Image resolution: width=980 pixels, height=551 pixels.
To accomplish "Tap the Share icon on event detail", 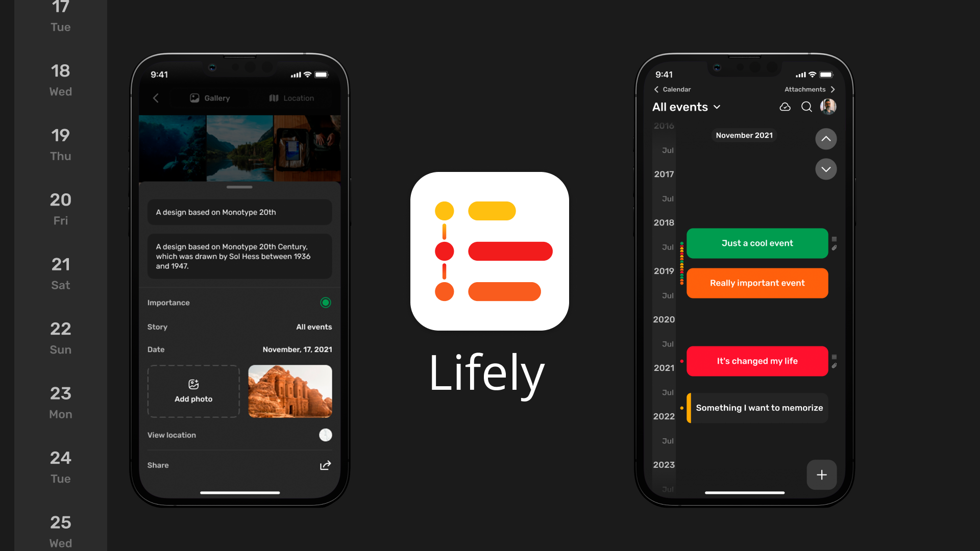I will click(x=325, y=465).
